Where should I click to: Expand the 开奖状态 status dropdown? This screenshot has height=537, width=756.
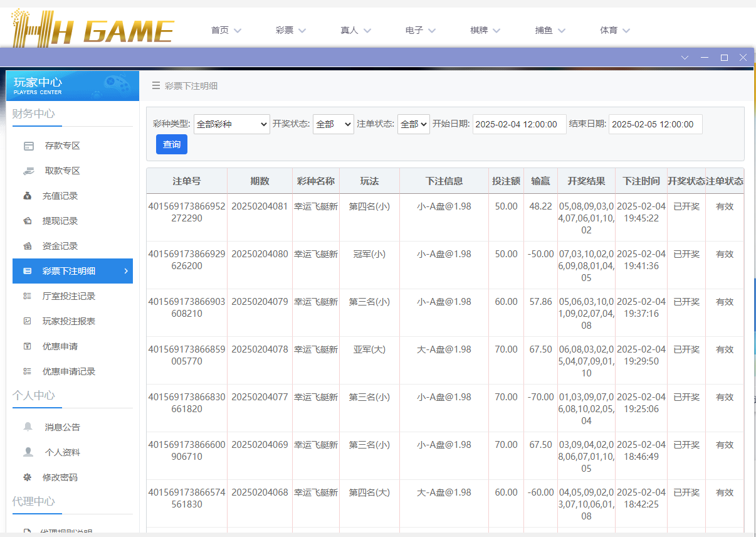coord(333,124)
